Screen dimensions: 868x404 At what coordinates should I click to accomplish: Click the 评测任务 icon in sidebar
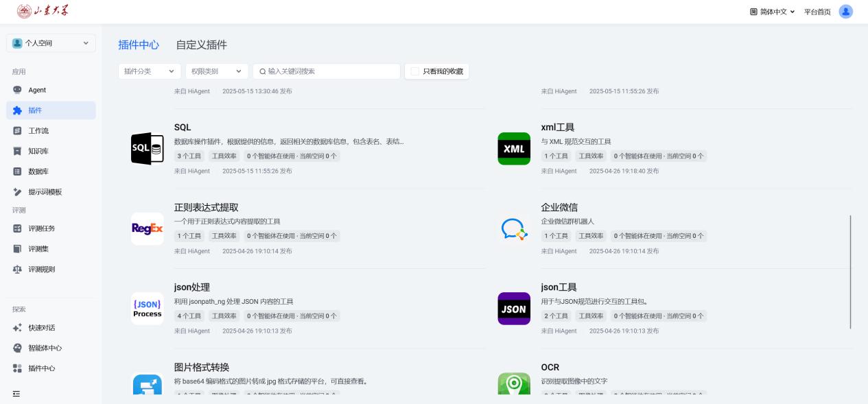pos(17,228)
